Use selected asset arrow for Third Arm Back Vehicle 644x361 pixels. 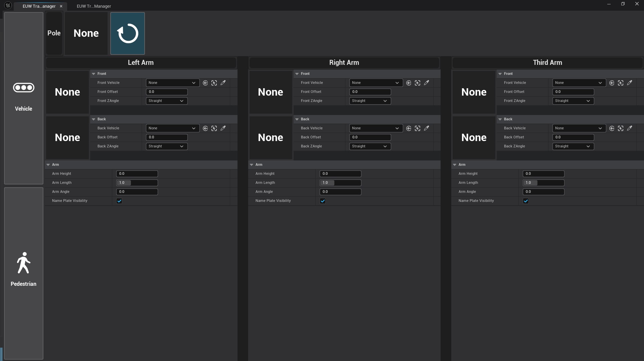(612, 128)
